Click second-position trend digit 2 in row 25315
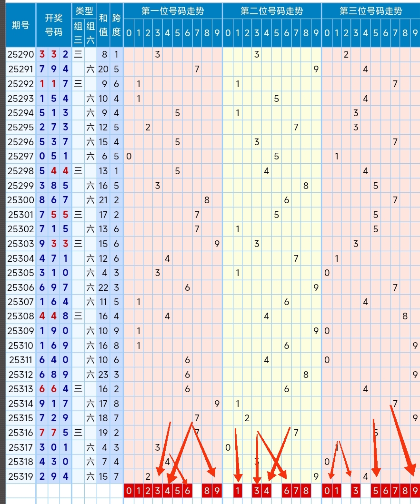Screen dimensions: 420x504 (247, 418)
